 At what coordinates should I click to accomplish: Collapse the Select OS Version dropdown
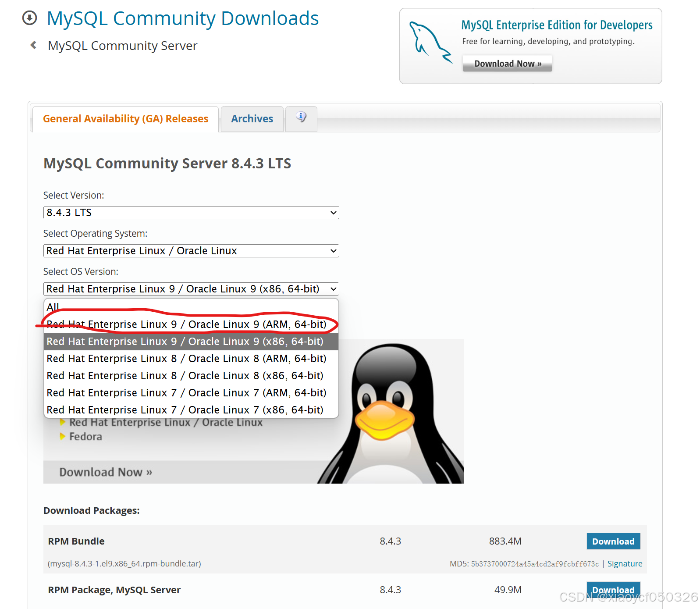coord(191,289)
